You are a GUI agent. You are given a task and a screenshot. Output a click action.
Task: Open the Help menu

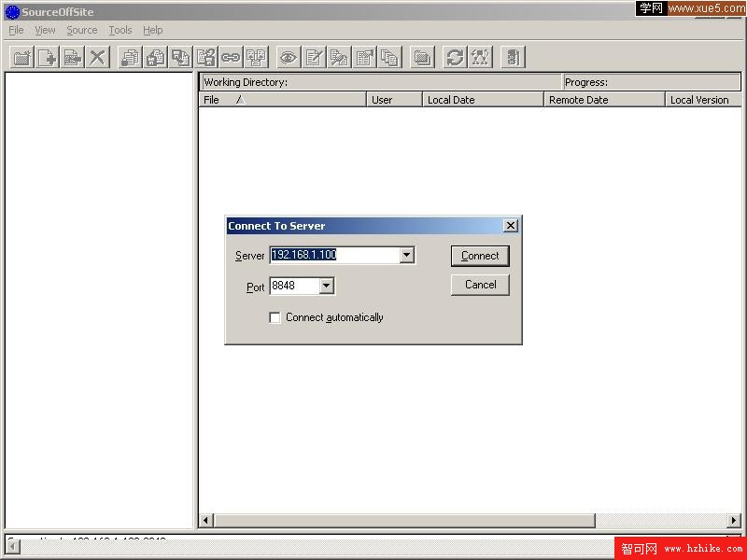(x=153, y=30)
